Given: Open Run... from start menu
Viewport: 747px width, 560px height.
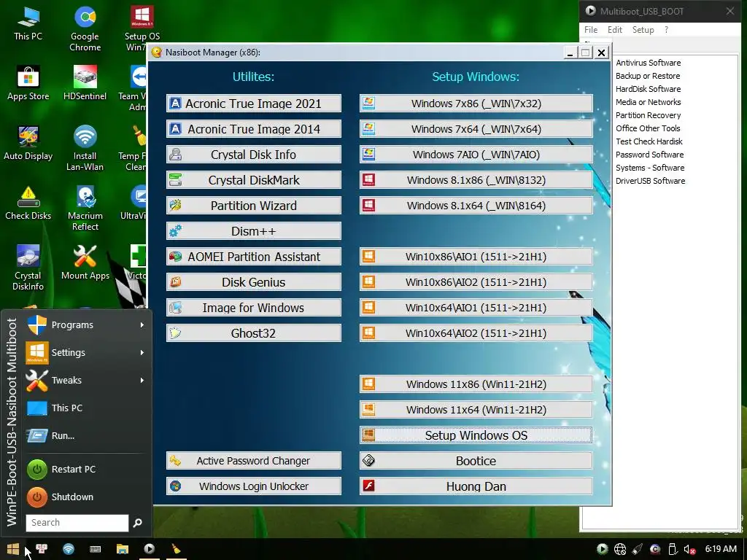Looking at the screenshot, I should click(x=86, y=435).
